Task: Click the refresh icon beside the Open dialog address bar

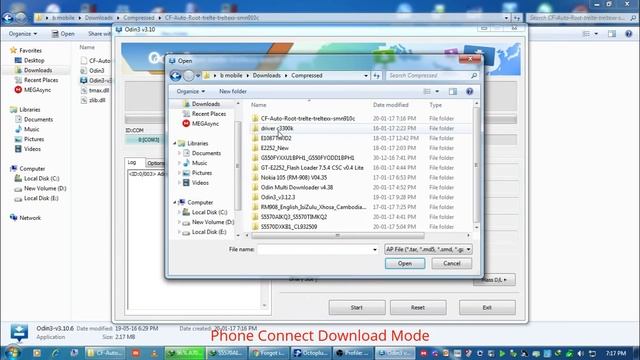Action: point(376,76)
